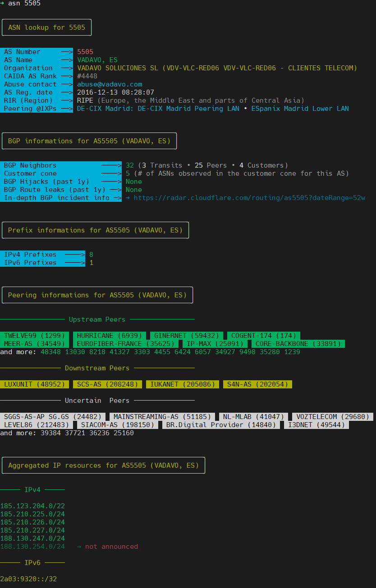Click the IP-MAX (25091) upstream peer

[215, 344]
